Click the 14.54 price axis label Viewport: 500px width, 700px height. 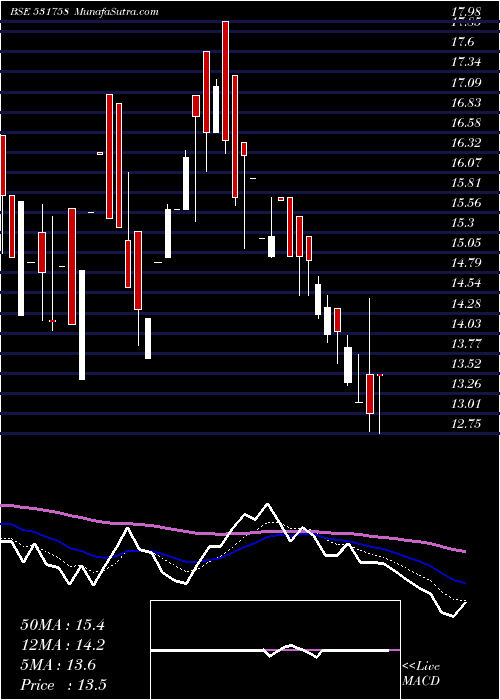467,283
